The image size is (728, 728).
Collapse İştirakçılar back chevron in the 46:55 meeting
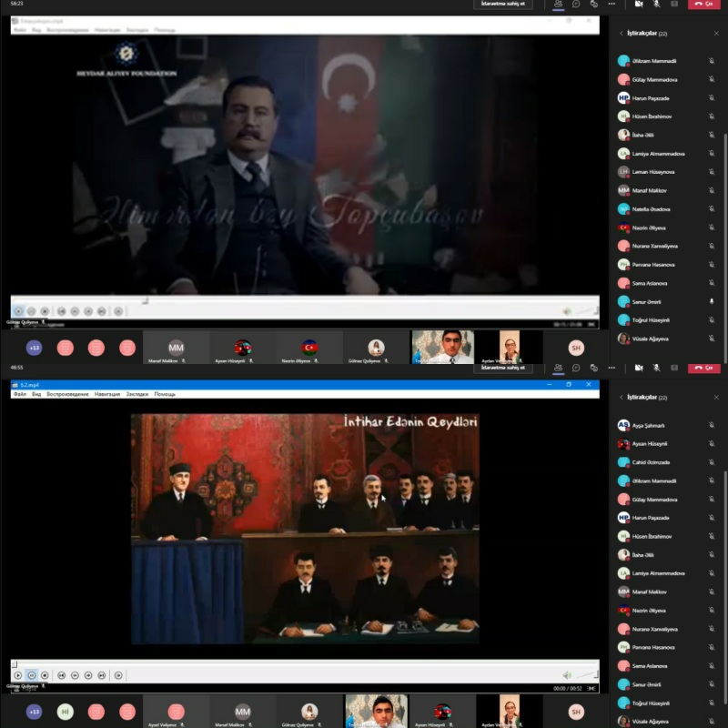(x=622, y=398)
